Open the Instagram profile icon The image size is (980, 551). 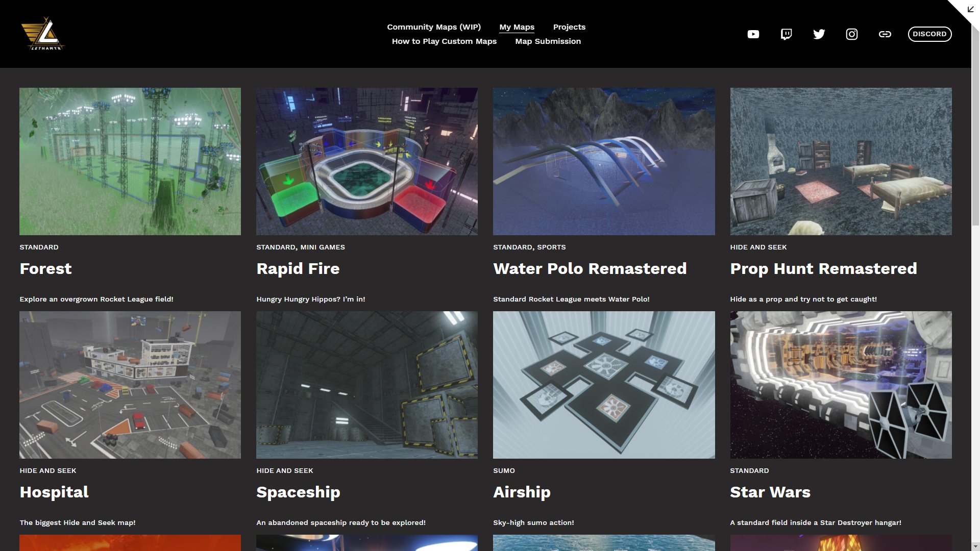click(852, 34)
